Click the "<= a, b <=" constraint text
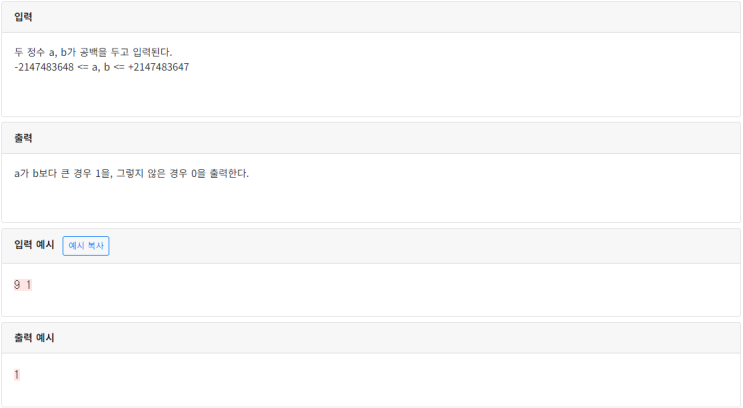The width and height of the screenshot is (743, 408). click(x=101, y=67)
